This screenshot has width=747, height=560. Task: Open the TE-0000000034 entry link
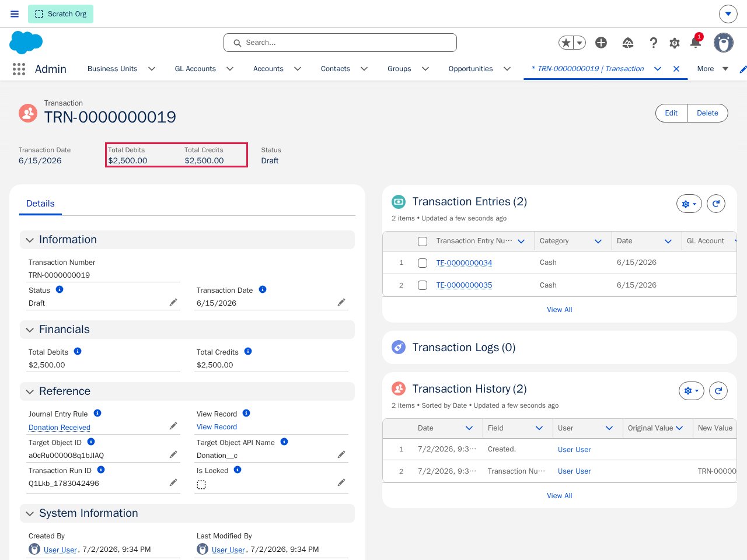(464, 263)
